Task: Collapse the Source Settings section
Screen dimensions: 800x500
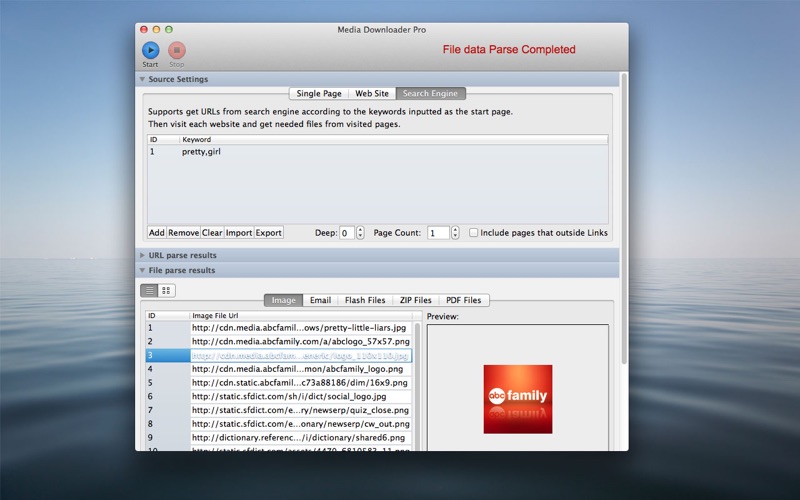Action: [142, 79]
